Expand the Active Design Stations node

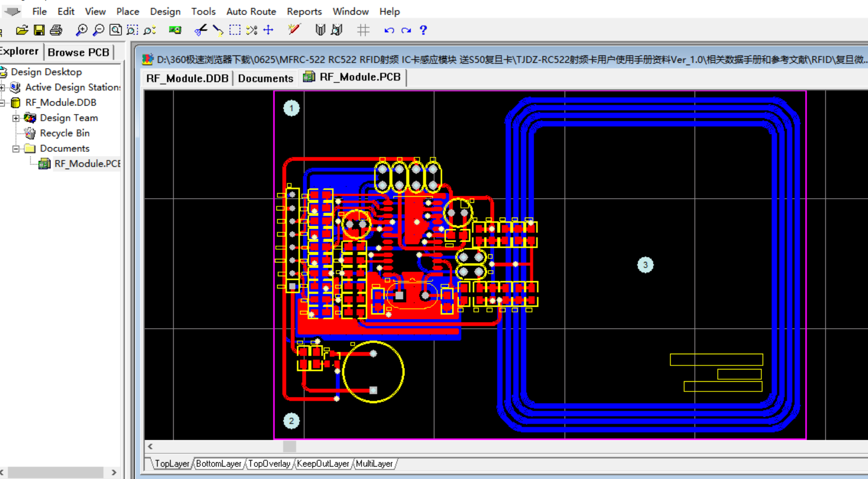click(2, 88)
